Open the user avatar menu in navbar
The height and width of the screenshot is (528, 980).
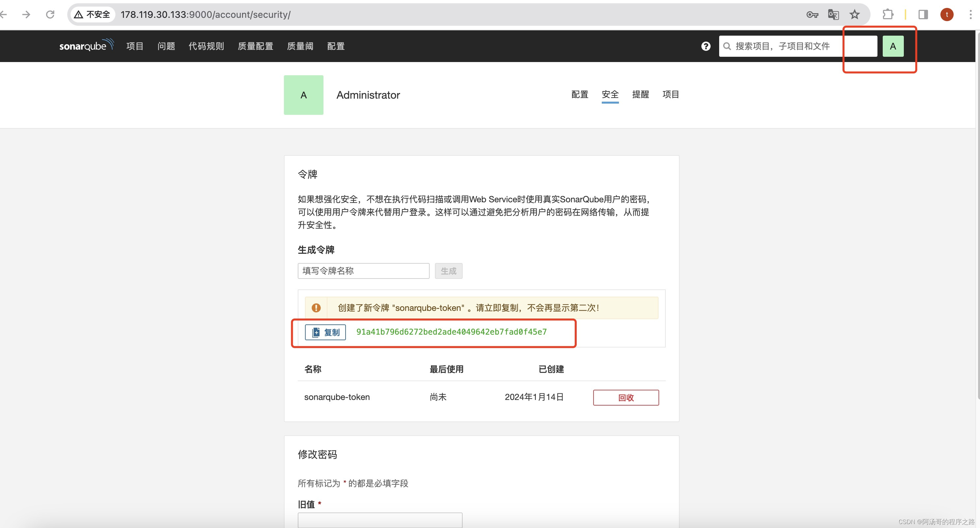(x=893, y=46)
